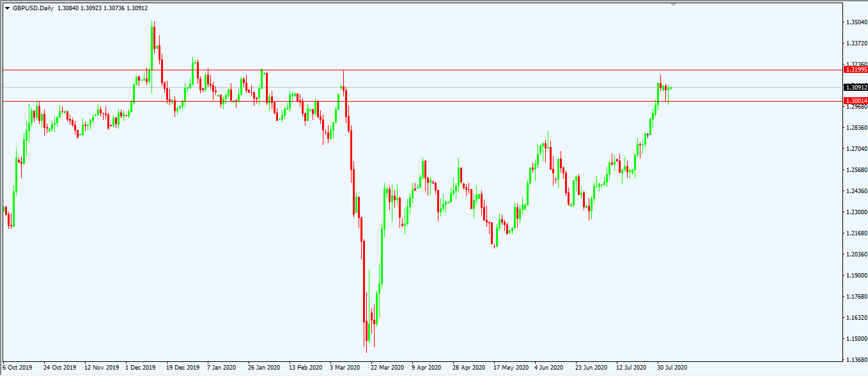868x376 pixels.
Task: Click the 1.13680 price axis label
Action: point(856,360)
